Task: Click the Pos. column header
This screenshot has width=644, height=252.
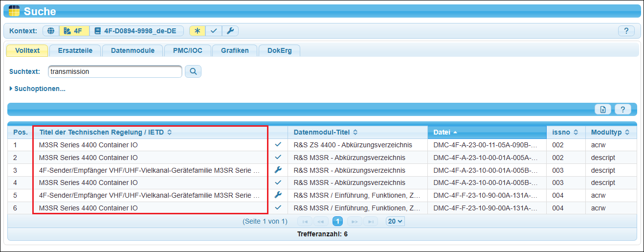Action: tap(21, 132)
